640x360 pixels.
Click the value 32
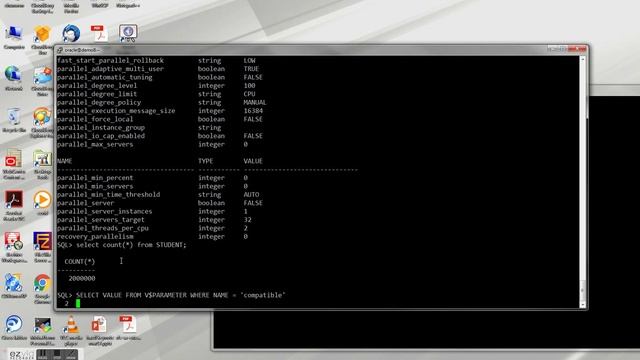[247, 220]
